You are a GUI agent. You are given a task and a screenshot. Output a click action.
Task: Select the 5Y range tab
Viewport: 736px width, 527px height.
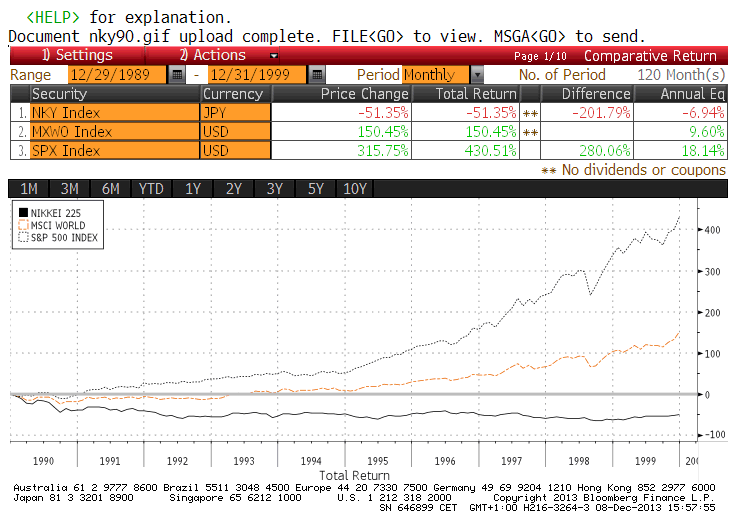(x=315, y=189)
